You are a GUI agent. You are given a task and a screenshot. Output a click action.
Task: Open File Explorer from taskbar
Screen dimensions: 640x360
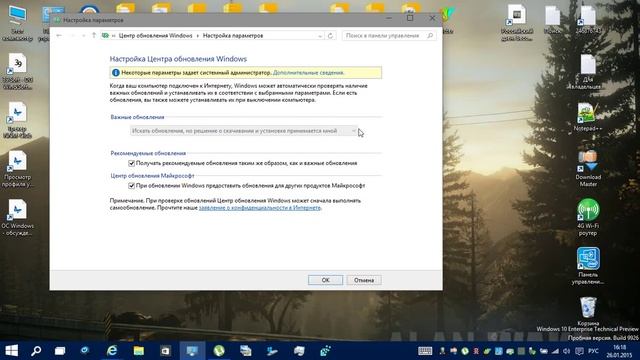139,351
